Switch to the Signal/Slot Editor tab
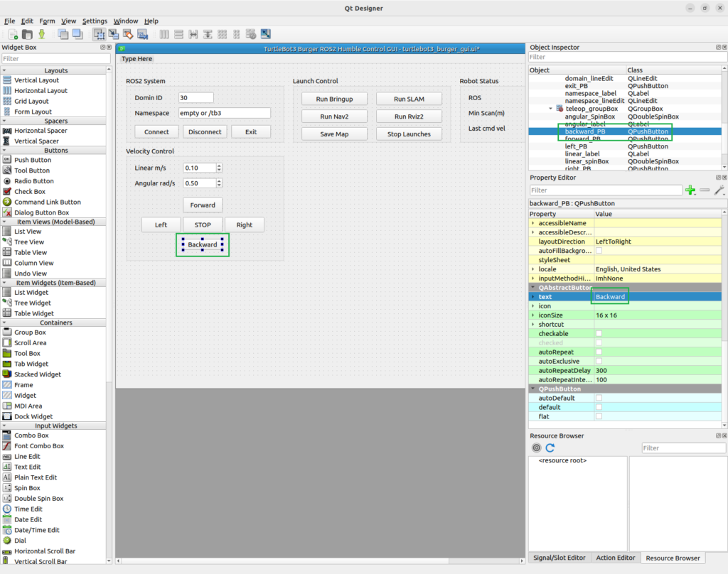The height and width of the screenshot is (574, 728). pos(559,558)
